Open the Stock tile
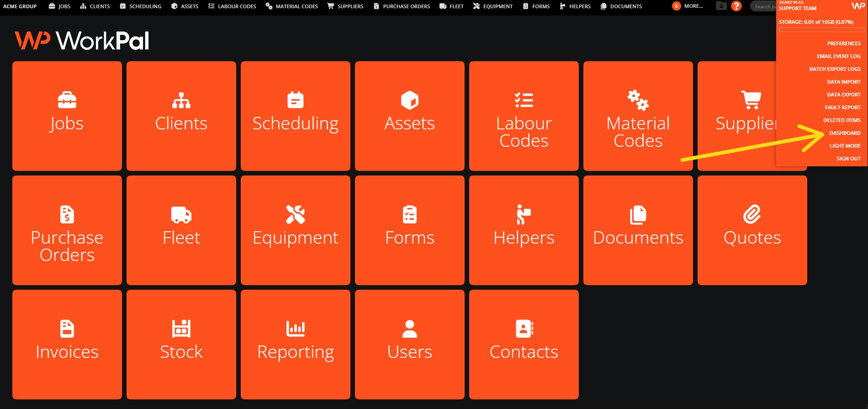The height and width of the screenshot is (409, 868). pyautogui.click(x=181, y=345)
